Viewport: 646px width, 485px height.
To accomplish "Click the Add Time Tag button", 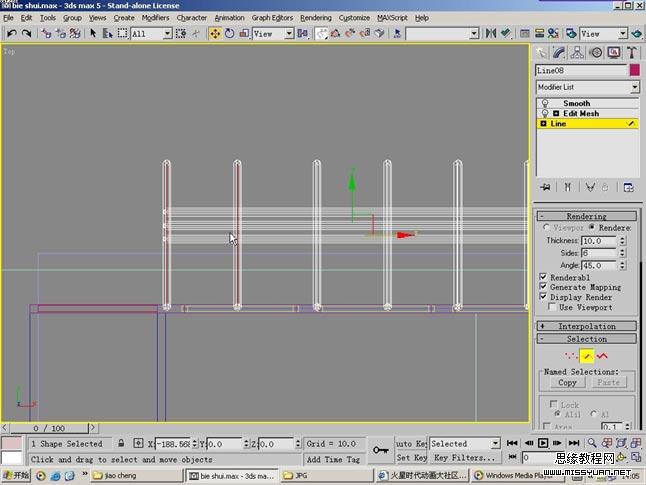I will 333,459.
